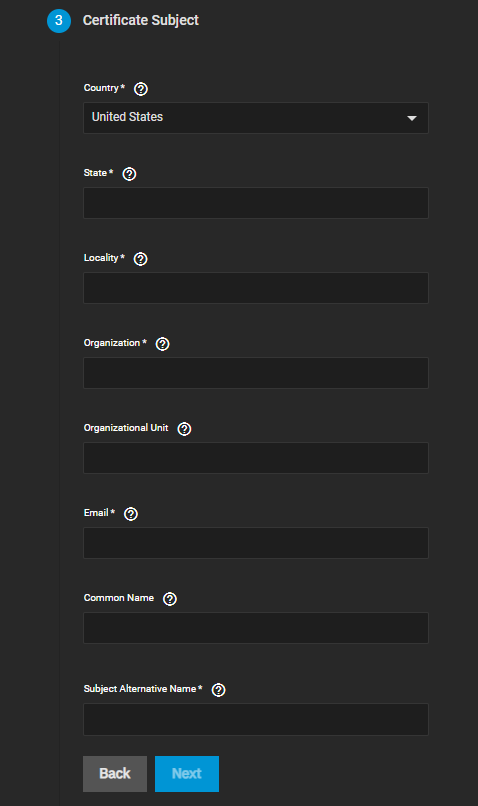Image resolution: width=478 pixels, height=806 pixels.
Task: Click the Organizational Unit text box
Action: coord(256,458)
